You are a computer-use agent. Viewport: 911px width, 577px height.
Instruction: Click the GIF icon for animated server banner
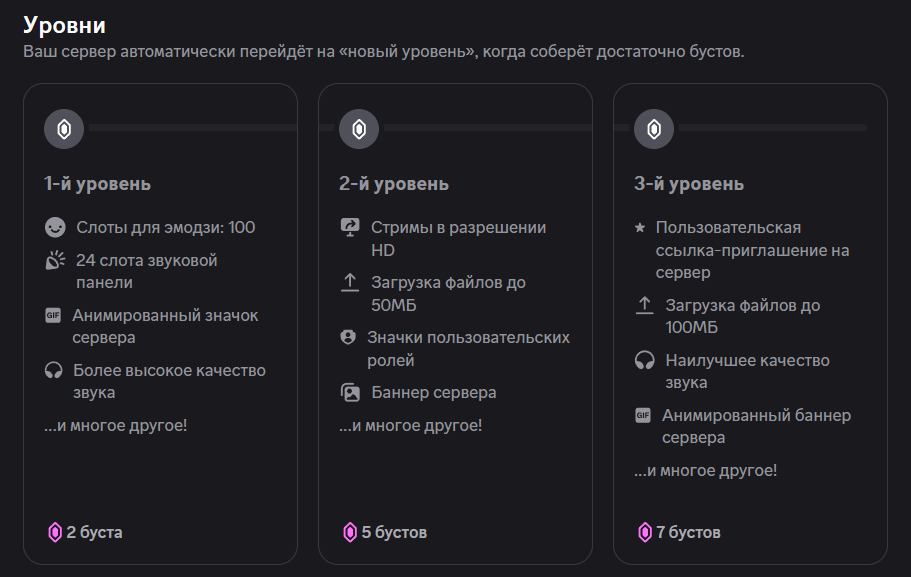(x=643, y=416)
